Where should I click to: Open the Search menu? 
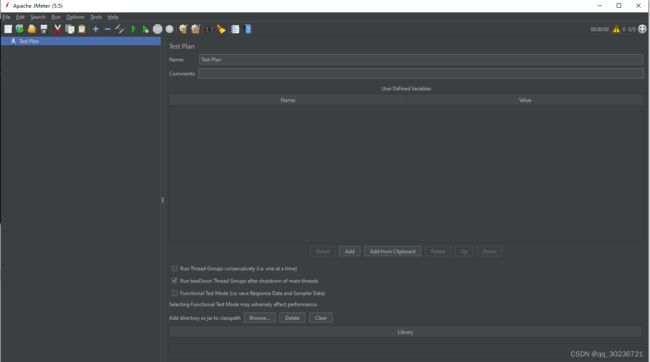[38, 17]
